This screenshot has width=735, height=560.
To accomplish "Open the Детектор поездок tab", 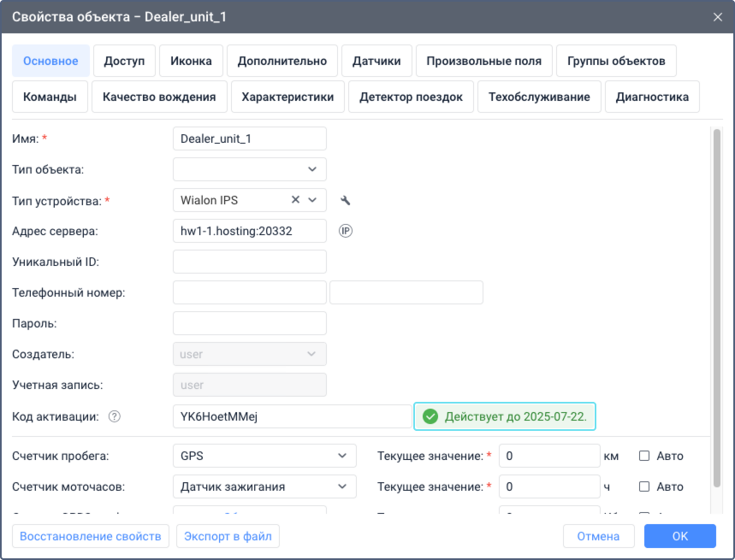I will pyautogui.click(x=411, y=97).
